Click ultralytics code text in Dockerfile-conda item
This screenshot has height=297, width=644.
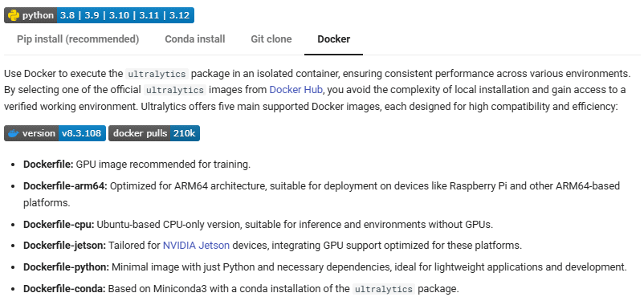point(384,289)
